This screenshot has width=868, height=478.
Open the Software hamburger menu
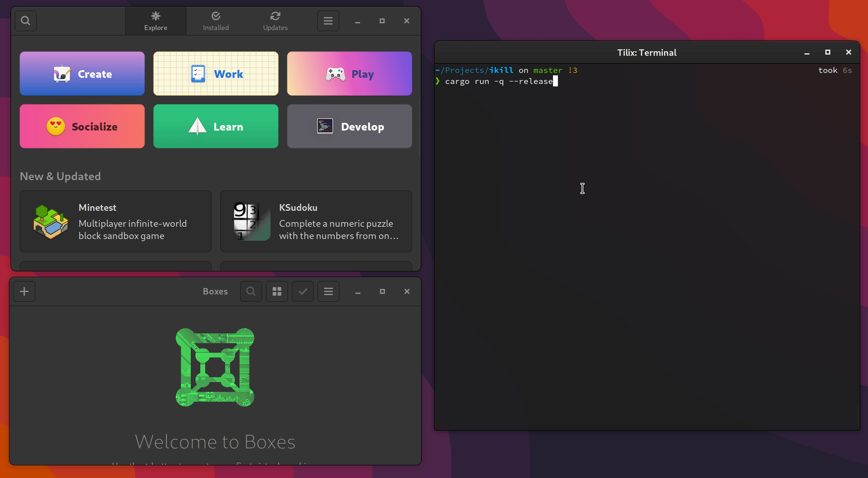click(x=328, y=21)
